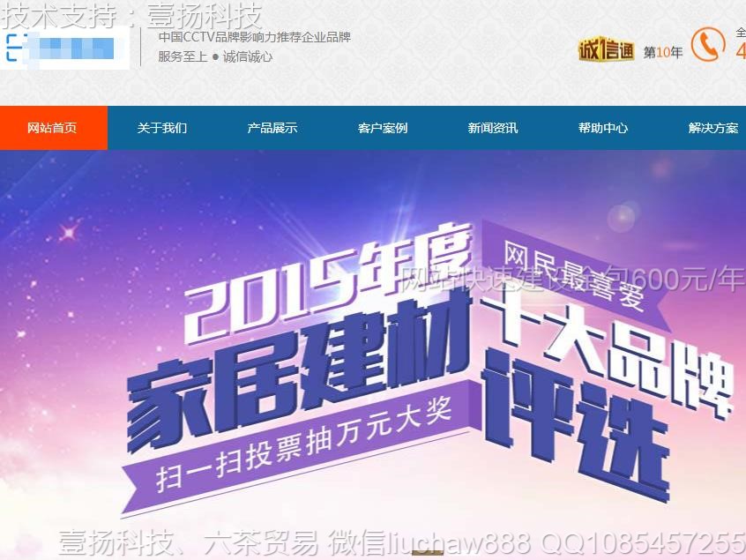Screen dimensions: 746x560
Task: Click the 服务至上 诚信诚心 tagline
Action: (x=215, y=56)
